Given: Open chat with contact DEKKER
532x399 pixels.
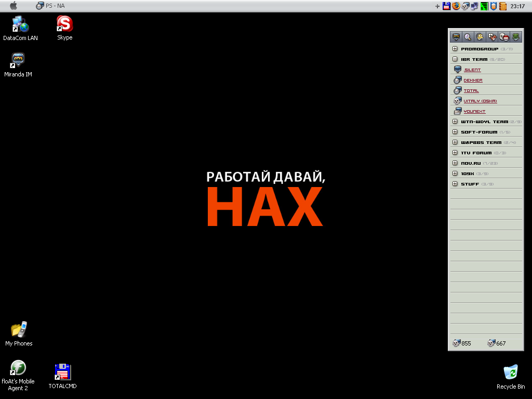Looking at the screenshot, I should click(473, 81).
